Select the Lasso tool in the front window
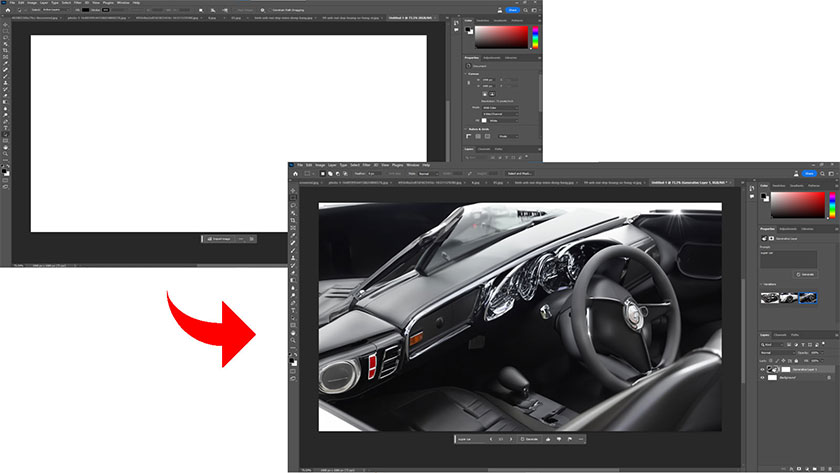The image size is (840, 473). pyautogui.click(x=293, y=205)
